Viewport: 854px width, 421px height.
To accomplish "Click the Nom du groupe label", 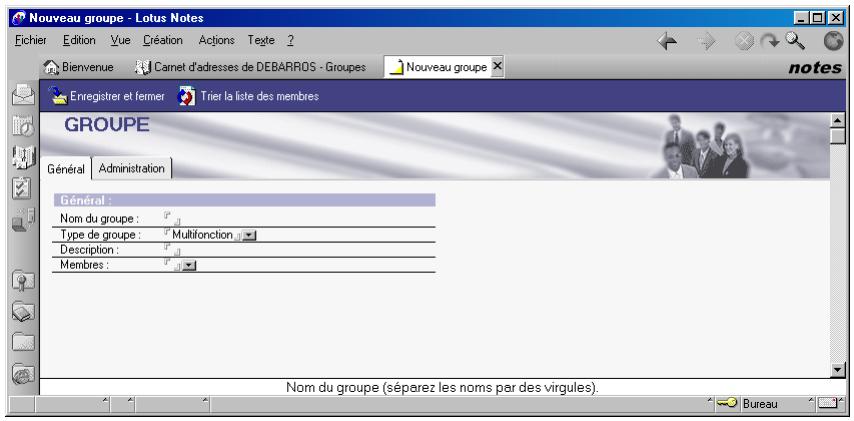I will pos(100,219).
